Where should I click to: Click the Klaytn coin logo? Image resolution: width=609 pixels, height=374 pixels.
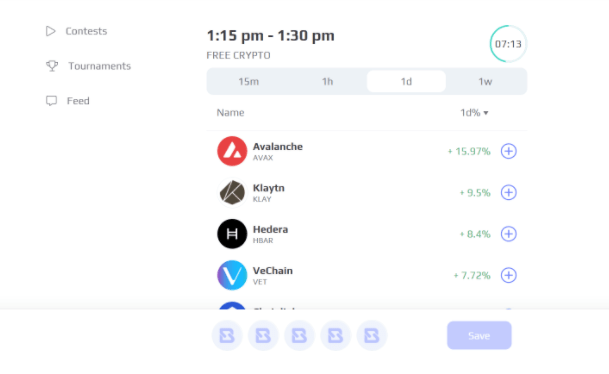pyautogui.click(x=232, y=192)
